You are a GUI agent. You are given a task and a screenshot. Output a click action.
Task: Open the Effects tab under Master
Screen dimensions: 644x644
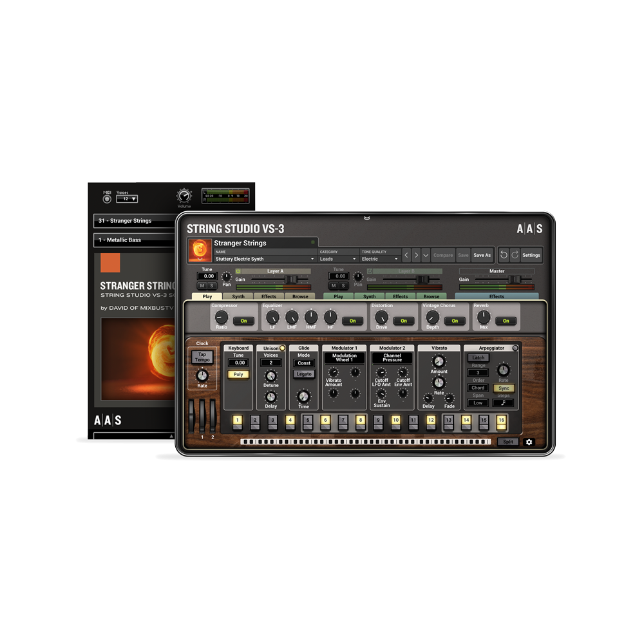497,296
